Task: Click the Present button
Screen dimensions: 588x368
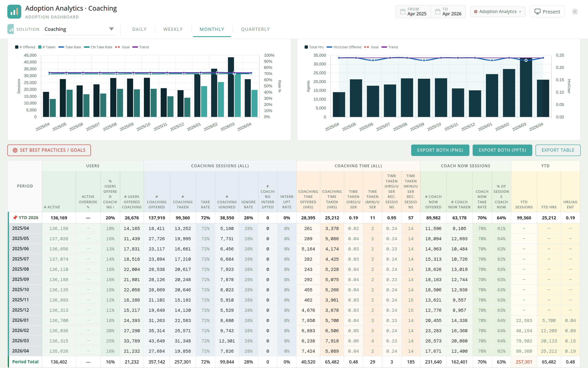Action: tap(547, 12)
